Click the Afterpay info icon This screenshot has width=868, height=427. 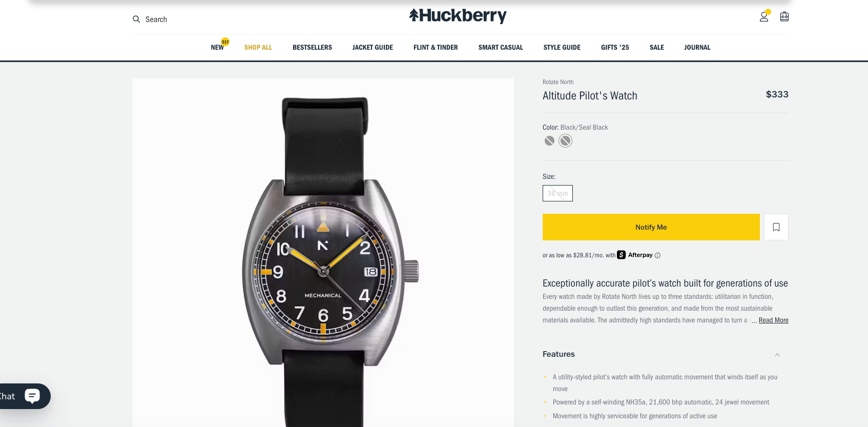click(657, 255)
